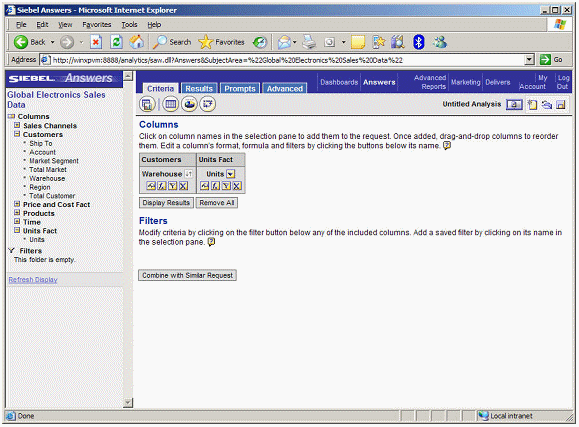Click the compound layout view icon
The image size is (579, 427).
click(x=147, y=105)
